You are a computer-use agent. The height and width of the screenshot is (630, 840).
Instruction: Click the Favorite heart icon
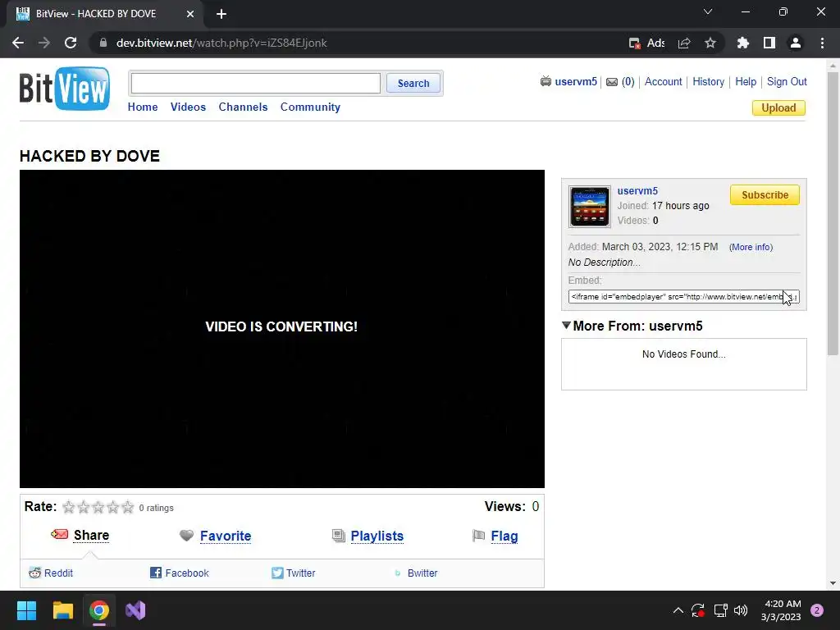(186, 535)
